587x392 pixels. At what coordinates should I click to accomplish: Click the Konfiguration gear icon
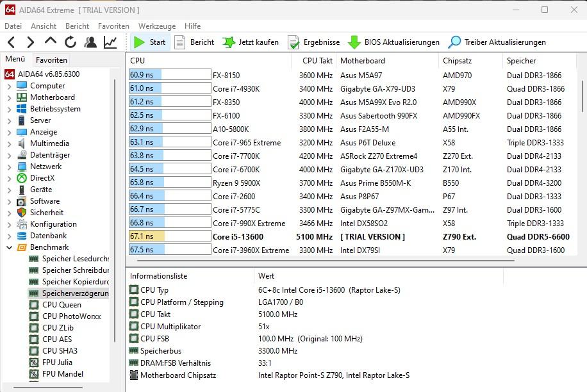pyautogui.click(x=22, y=224)
